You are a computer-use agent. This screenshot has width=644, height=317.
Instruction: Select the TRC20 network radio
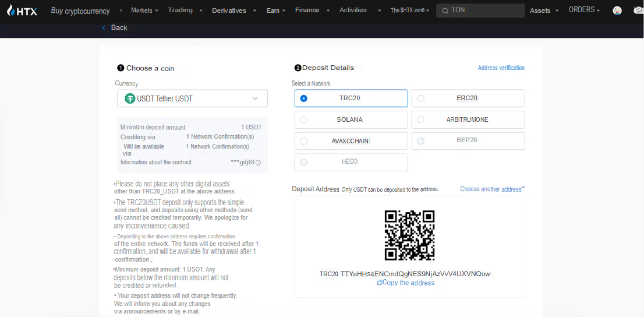point(304,98)
